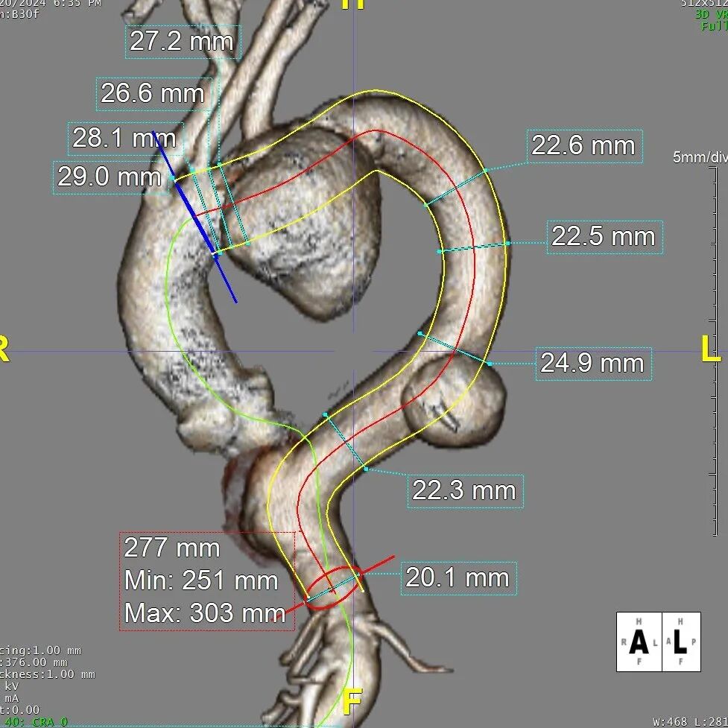The image size is (728, 728).
Task: Click the yellow F orientation marker
Action: pyautogui.click(x=352, y=703)
